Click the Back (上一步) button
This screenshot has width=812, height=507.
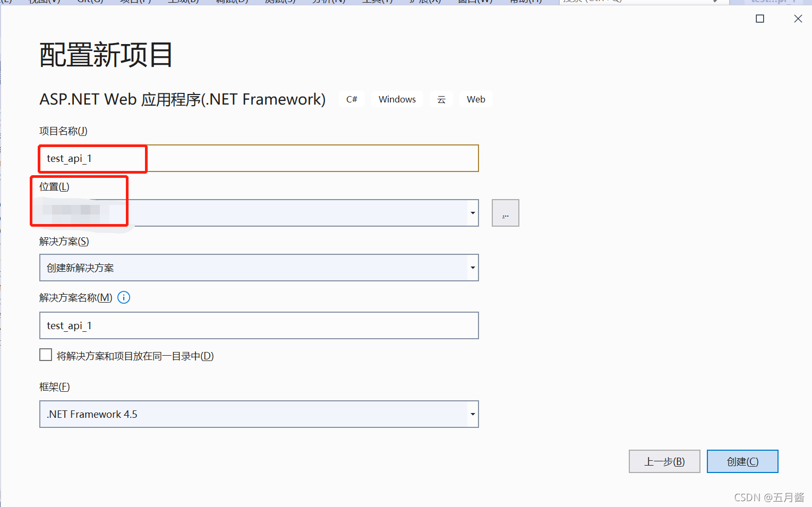click(x=664, y=461)
